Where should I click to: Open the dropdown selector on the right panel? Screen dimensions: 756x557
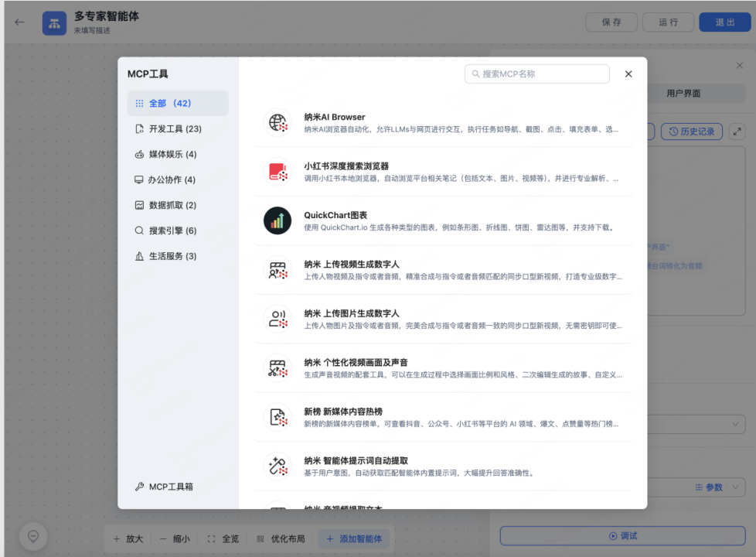click(734, 424)
